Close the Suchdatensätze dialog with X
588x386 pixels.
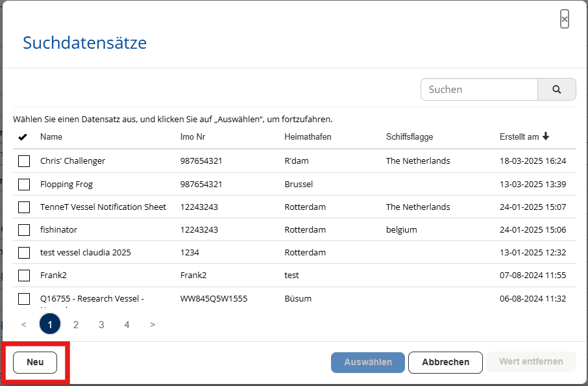pos(565,19)
